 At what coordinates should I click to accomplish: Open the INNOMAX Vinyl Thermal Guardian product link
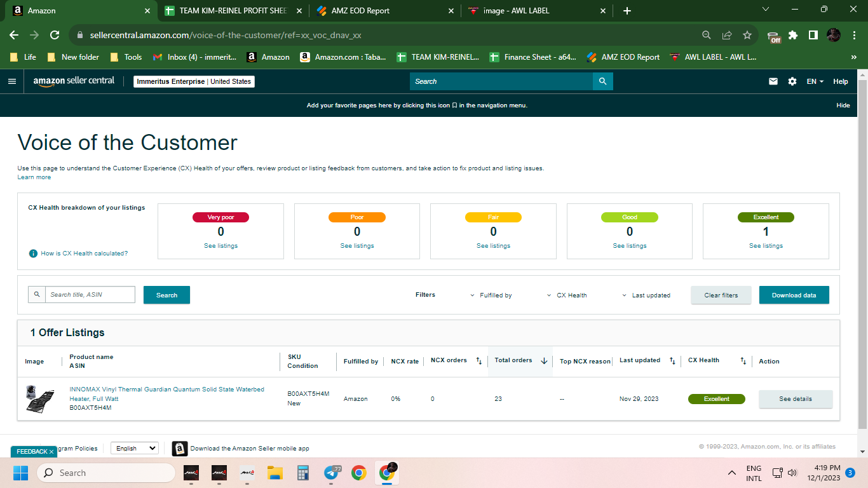(166, 394)
